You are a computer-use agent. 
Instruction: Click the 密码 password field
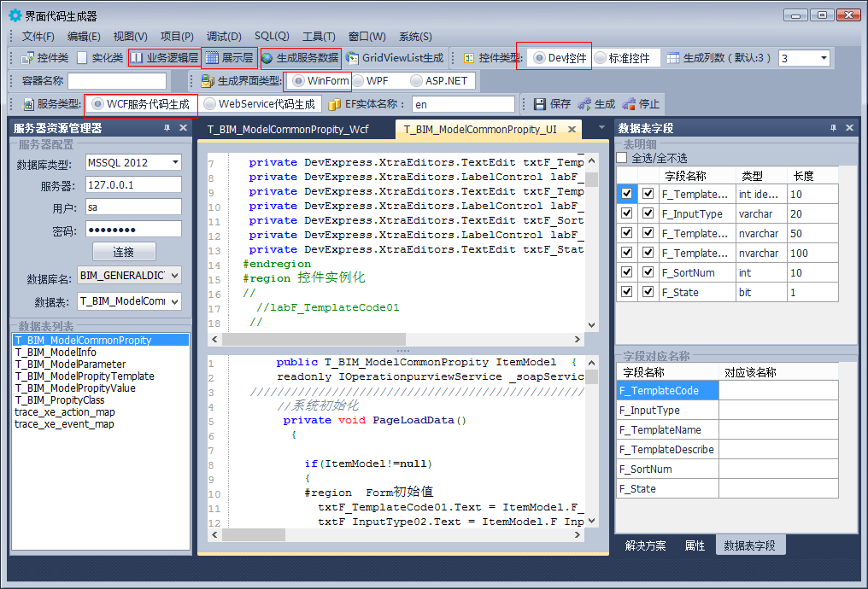click(133, 230)
